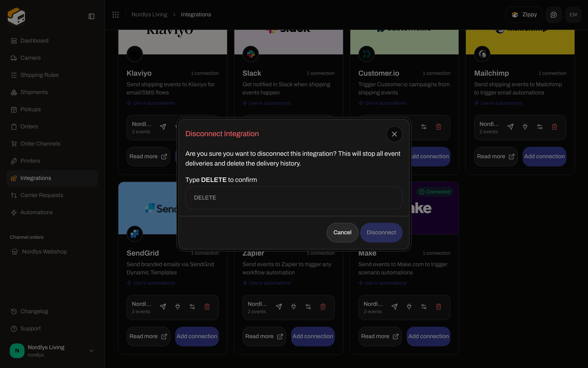Open the chat support icon in header
This screenshot has width=588, height=368.
tap(553, 15)
